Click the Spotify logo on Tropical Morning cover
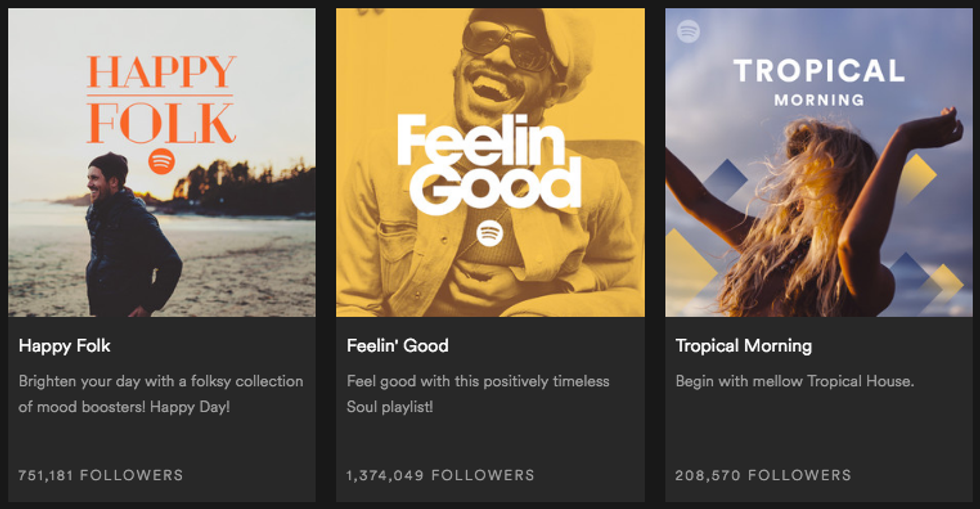The width and height of the screenshot is (980, 509). click(688, 31)
